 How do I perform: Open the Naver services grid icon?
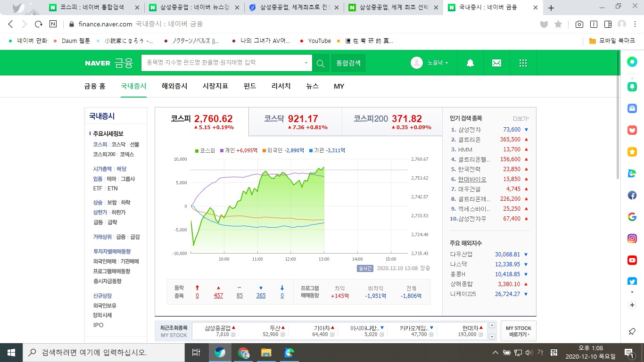point(522,63)
